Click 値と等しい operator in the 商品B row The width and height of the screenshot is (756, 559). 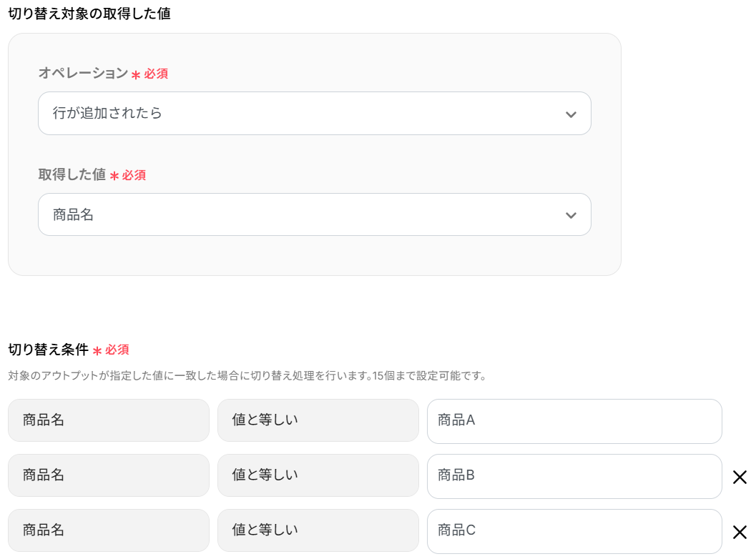[318, 475]
